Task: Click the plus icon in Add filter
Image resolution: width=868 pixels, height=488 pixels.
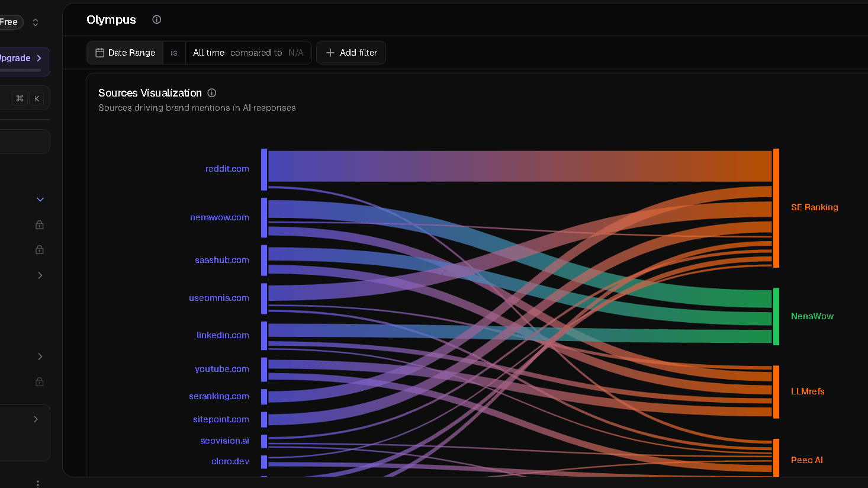Action: 330,53
